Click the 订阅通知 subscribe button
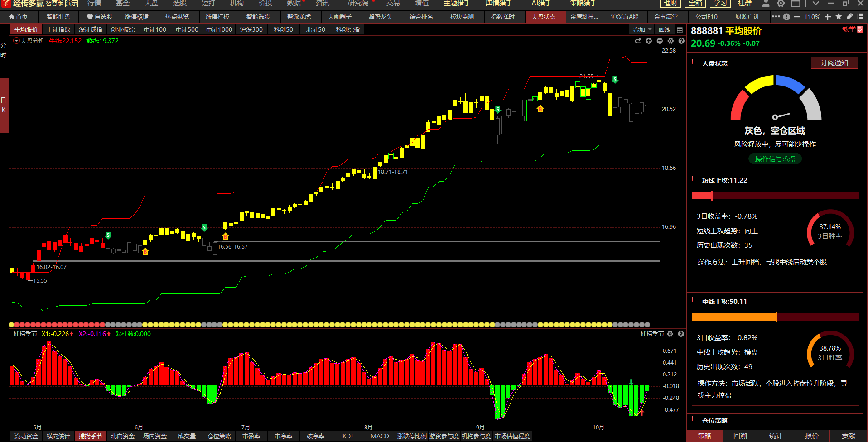The height and width of the screenshot is (442, 868). tap(834, 63)
